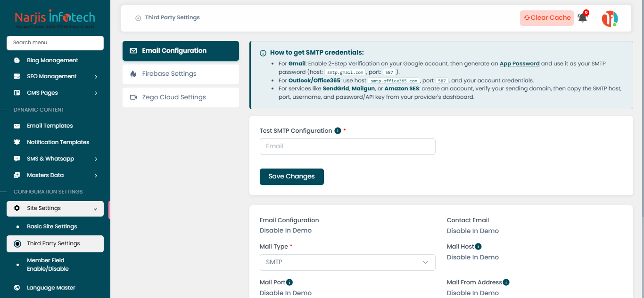Screen dimensions: 644x298
Task: Click the CONFIGURATION SETTINGS section heading
Action: (48, 192)
